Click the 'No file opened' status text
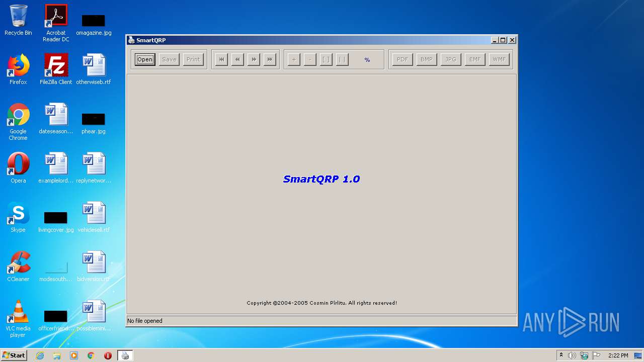 tap(145, 321)
